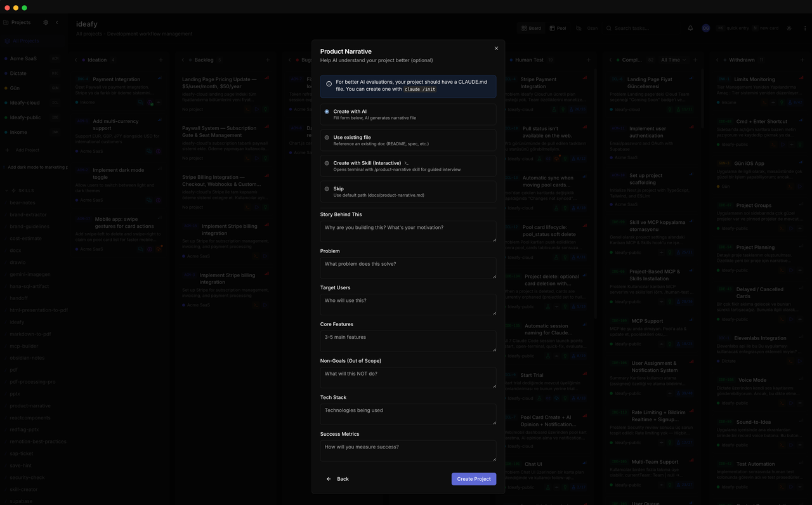Switch to the Board view tab
This screenshot has width=812, height=505.
click(x=531, y=28)
